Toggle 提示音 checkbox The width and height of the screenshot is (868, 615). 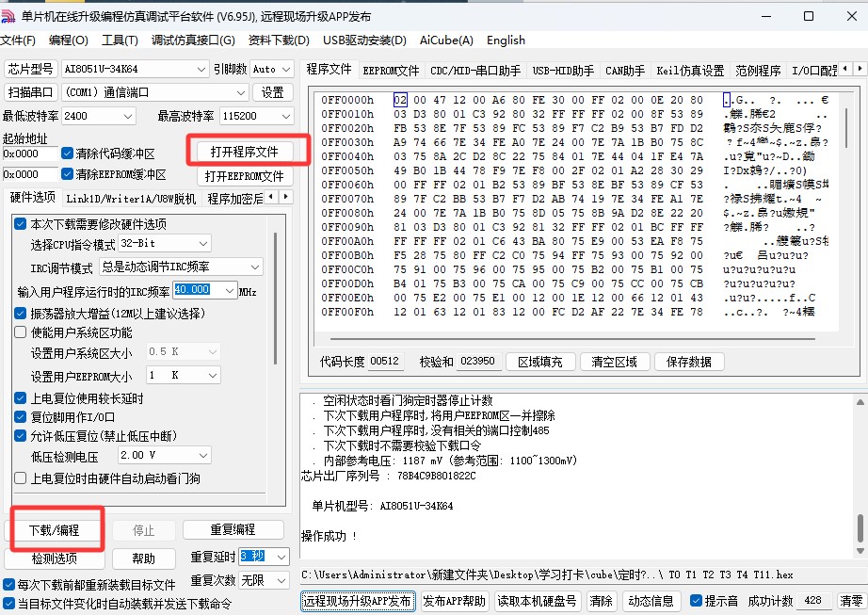[x=697, y=601]
